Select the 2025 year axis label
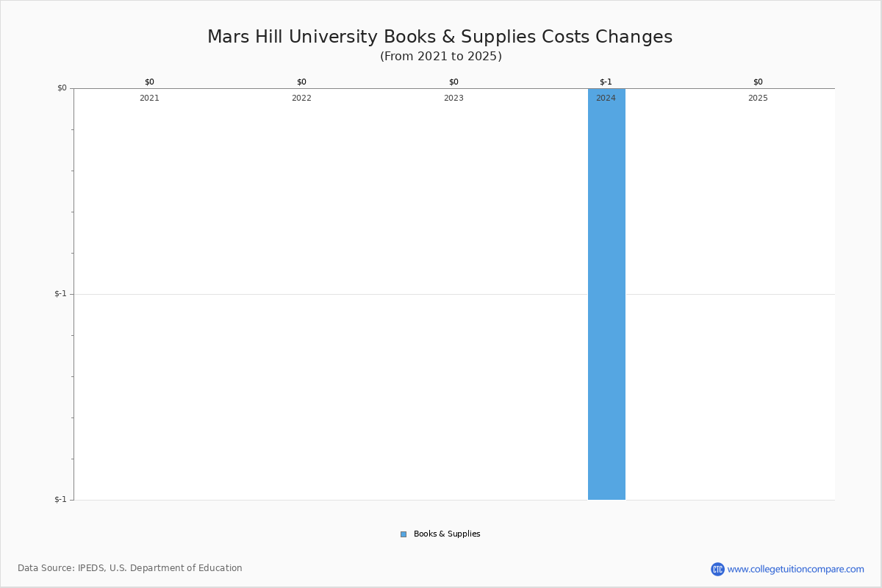Viewport: 882px width, 588px height. click(758, 98)
